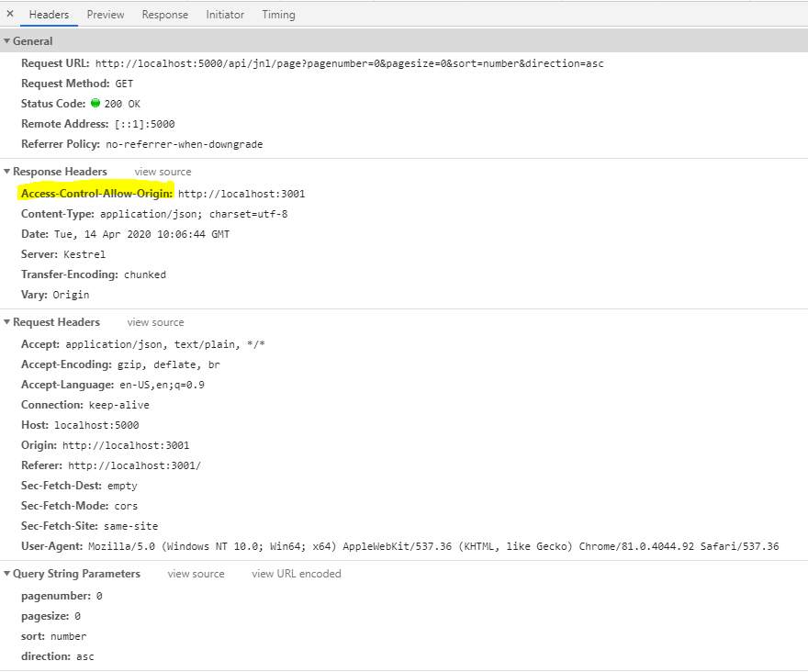The width and height of the screenshot is (808, 672).
Task: Click view URL encoded link
Action: pos(295,573)
